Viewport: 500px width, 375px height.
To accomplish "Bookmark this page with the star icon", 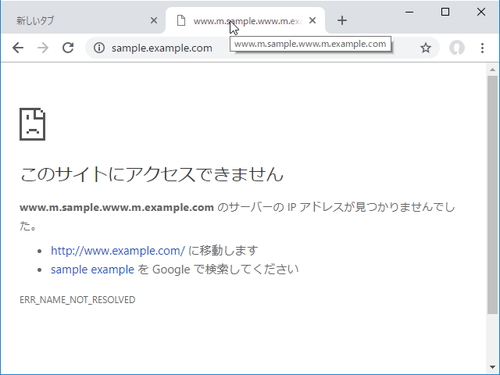I will (x=425, y=48).
